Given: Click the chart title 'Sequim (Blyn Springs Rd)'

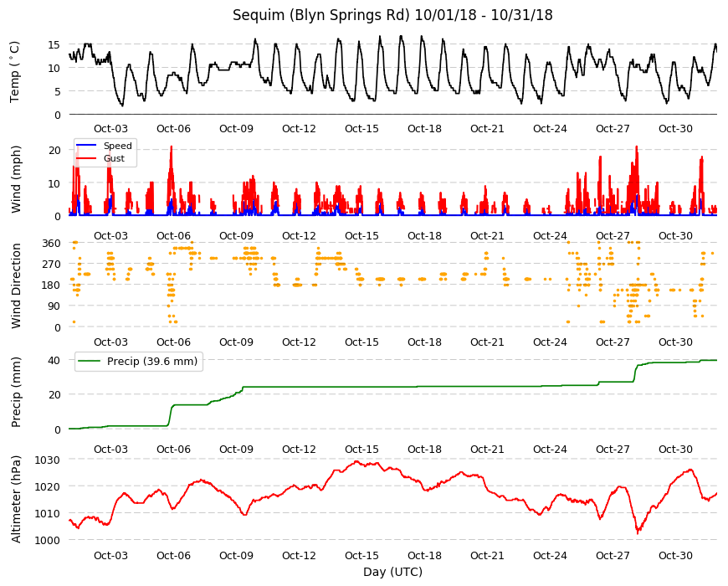Looking at the screenshot, I should 321,15.
